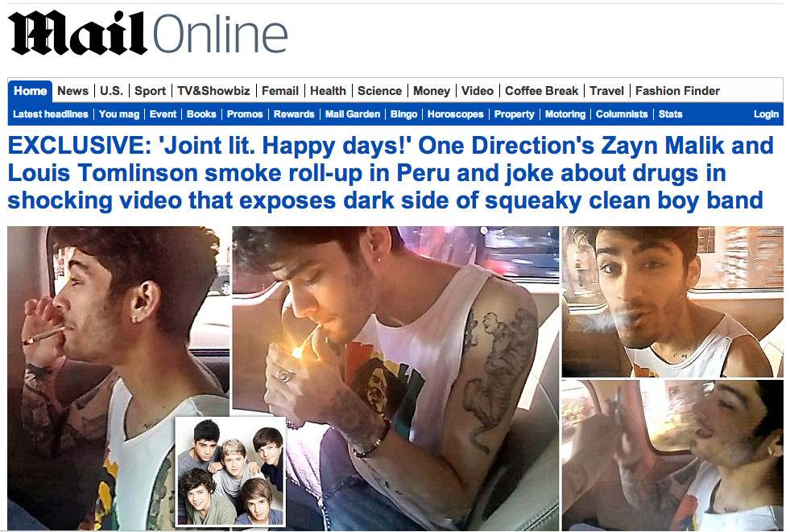Open the EXCLUSIVE 'Joint lit' headline article
Viewport: 790px width, 532px height.
(x=391, y=173)
